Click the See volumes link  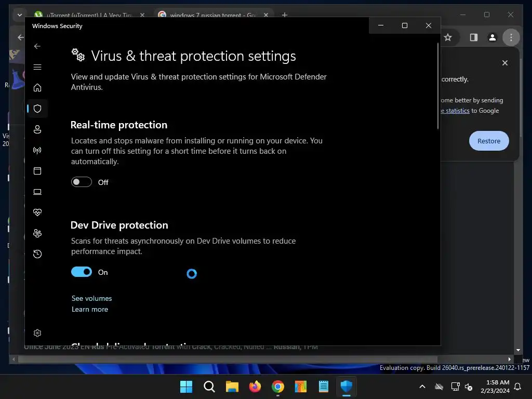click(91, 298)
